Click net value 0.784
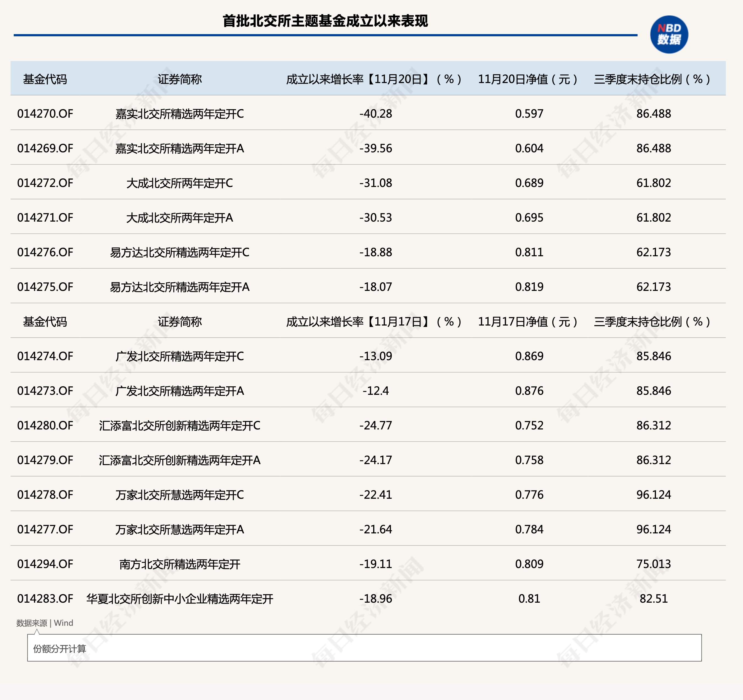 pos(529,530)
